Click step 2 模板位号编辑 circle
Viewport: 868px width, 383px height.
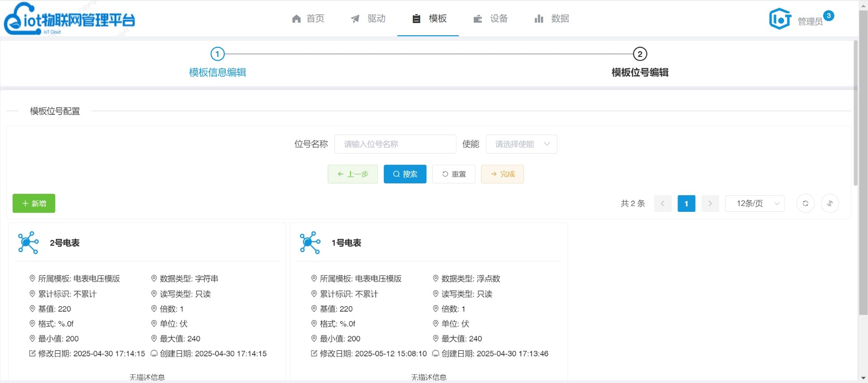point(640,54)
